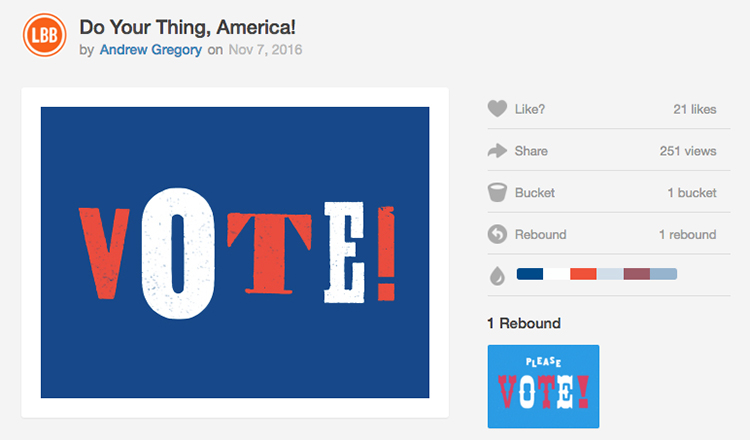Screen dimensions: 750x440
Task: Click the Bucket label
Action: pos(535,193)
